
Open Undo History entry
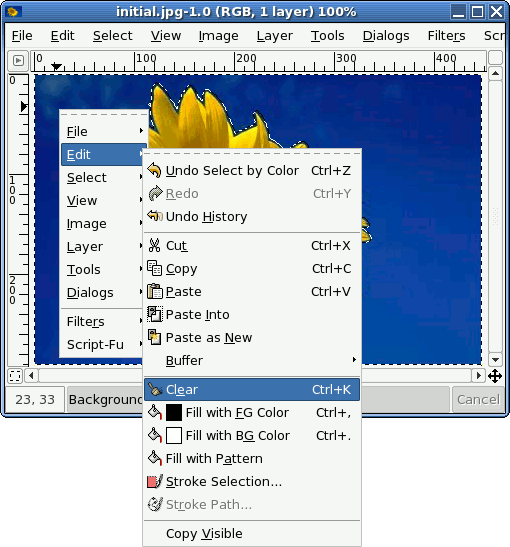tap(252, 216)
